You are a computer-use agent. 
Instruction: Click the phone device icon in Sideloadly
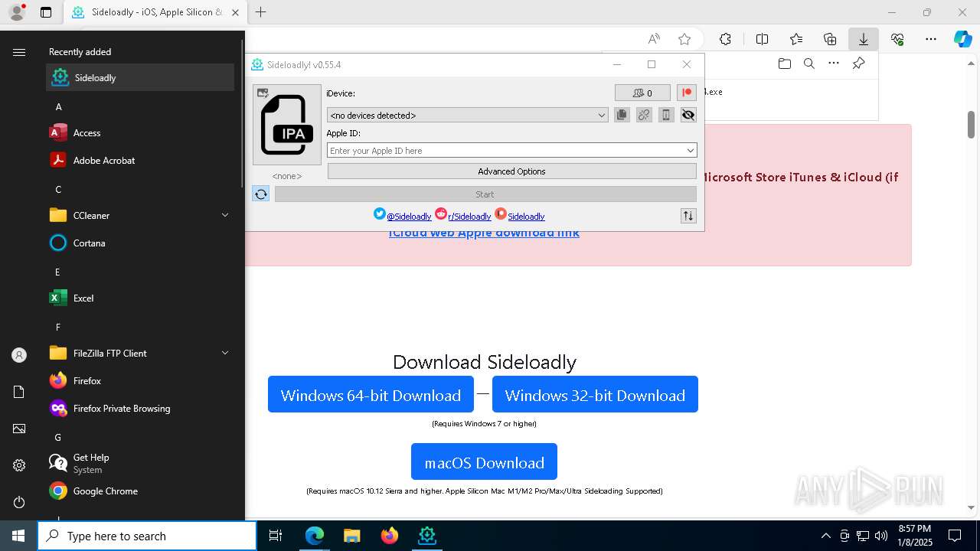point(666,115)
